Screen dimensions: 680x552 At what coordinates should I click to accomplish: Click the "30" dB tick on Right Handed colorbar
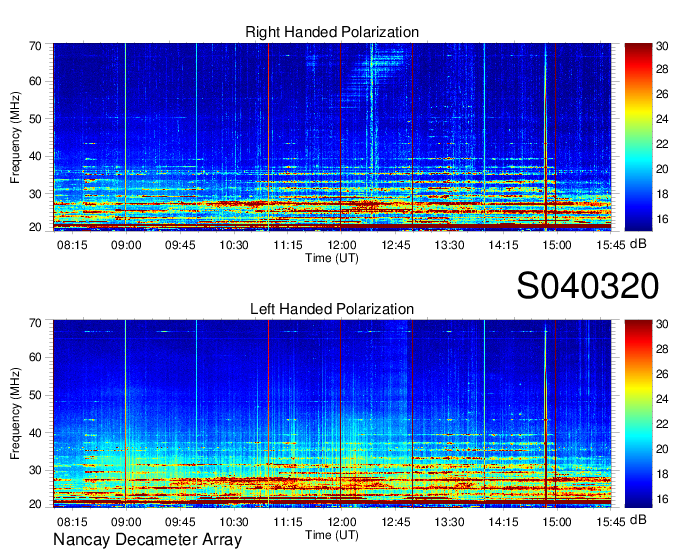(x=662, y=46)
